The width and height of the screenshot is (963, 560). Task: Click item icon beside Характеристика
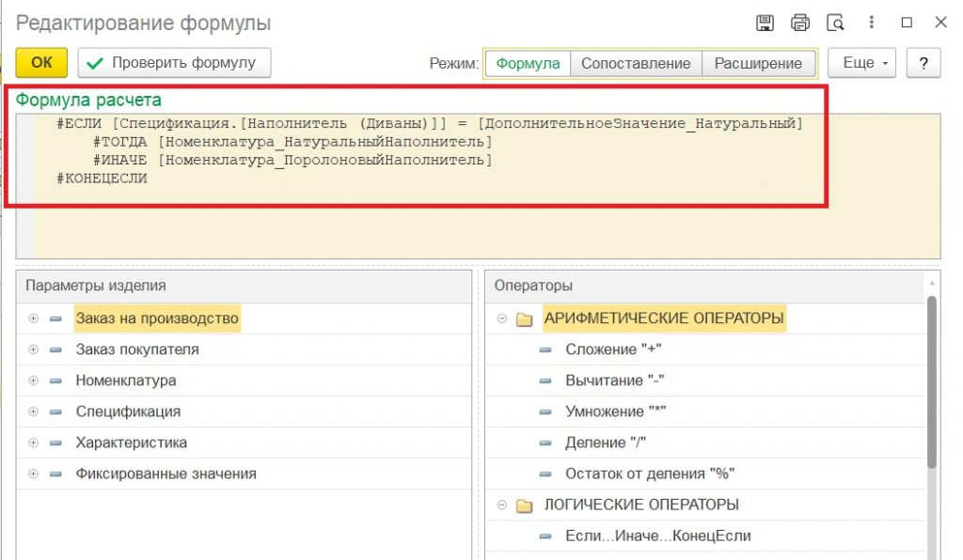click(55, 443)
